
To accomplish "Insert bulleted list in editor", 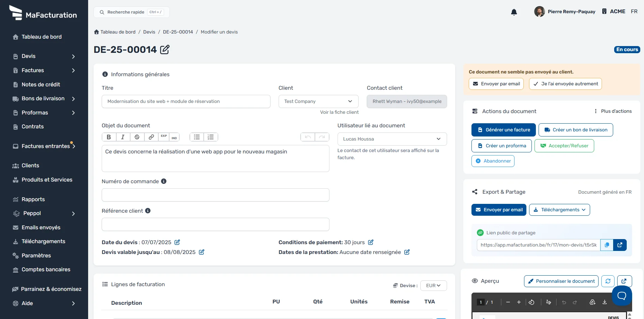I will click(197, 137).
